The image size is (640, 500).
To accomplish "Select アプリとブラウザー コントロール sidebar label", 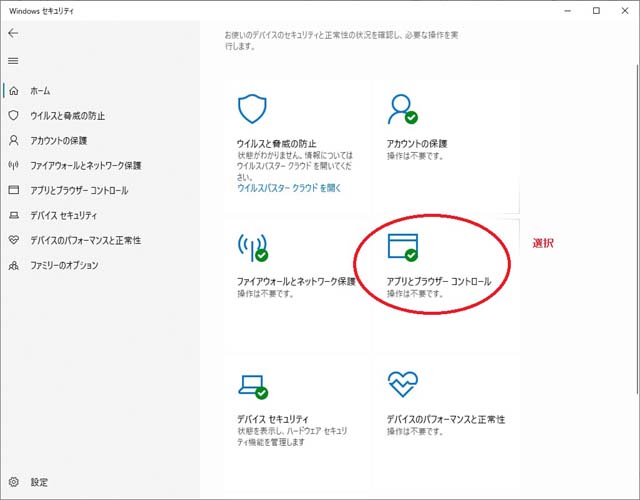I will tap(79, 191).
